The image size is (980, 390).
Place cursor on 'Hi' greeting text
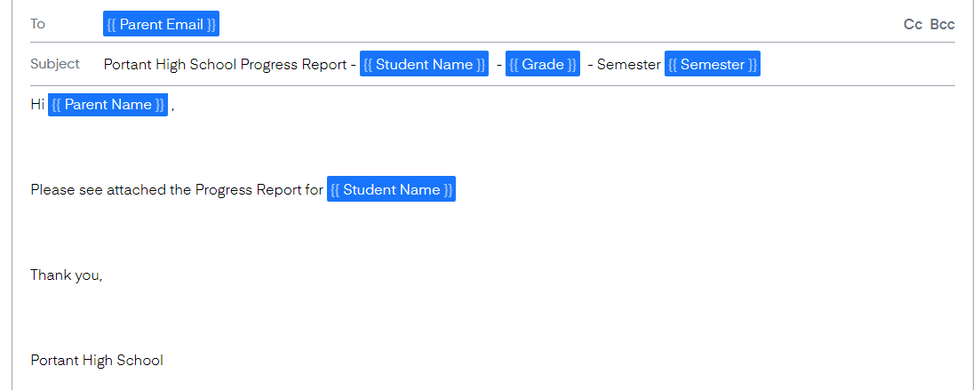(x=37, y=105)
